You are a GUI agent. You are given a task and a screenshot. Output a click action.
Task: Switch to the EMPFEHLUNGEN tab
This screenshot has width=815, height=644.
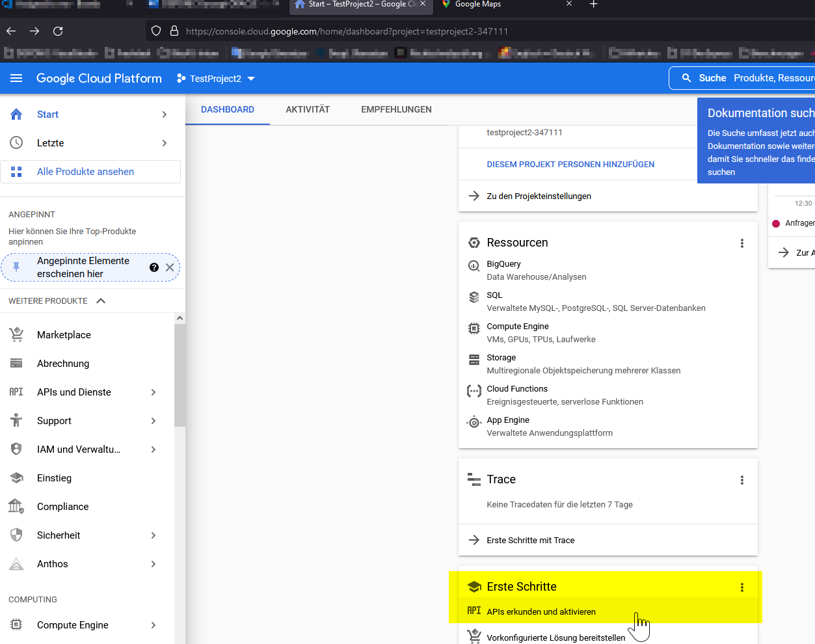click(x=396, y=109)
